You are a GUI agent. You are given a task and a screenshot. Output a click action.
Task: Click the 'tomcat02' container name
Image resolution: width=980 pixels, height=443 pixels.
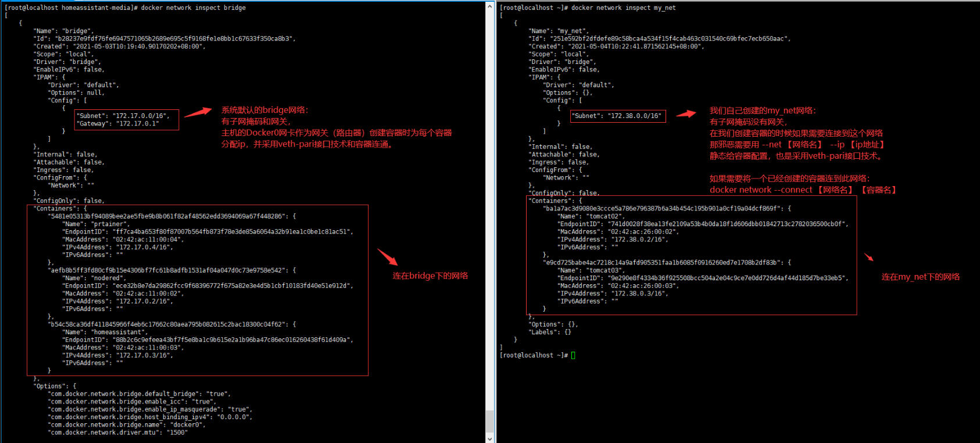click(x=605, y=216)
